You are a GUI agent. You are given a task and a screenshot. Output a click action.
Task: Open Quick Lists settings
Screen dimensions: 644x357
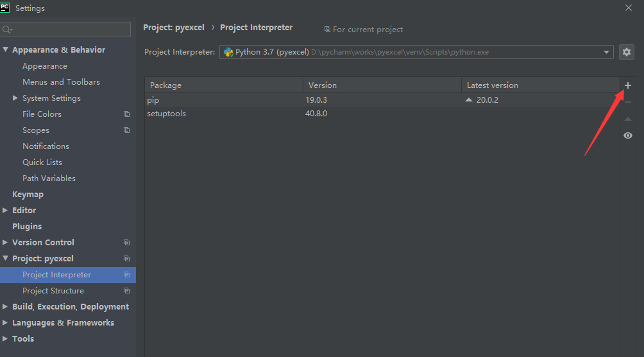coord(42,162)
